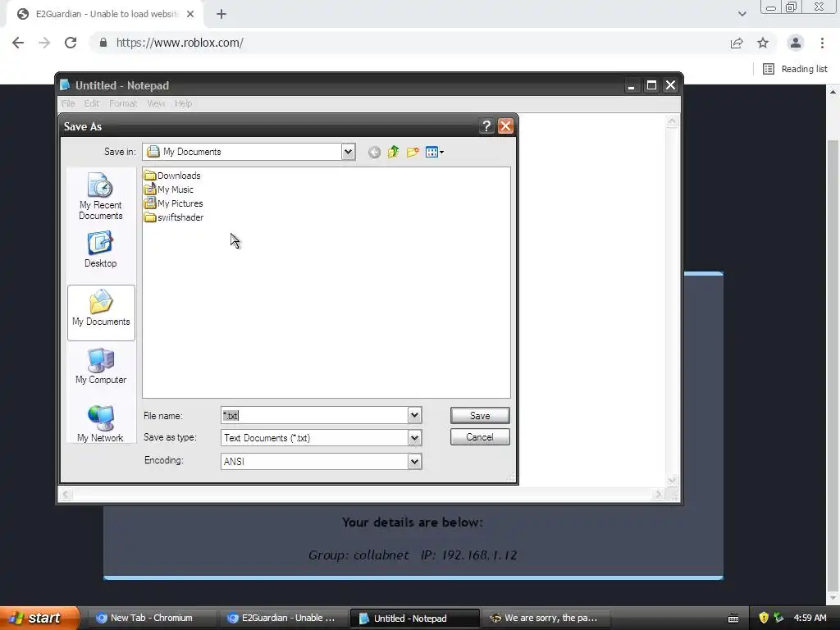Maximize the Notepad window
This screenshot has height=630, width=840.
pos(651,85)
